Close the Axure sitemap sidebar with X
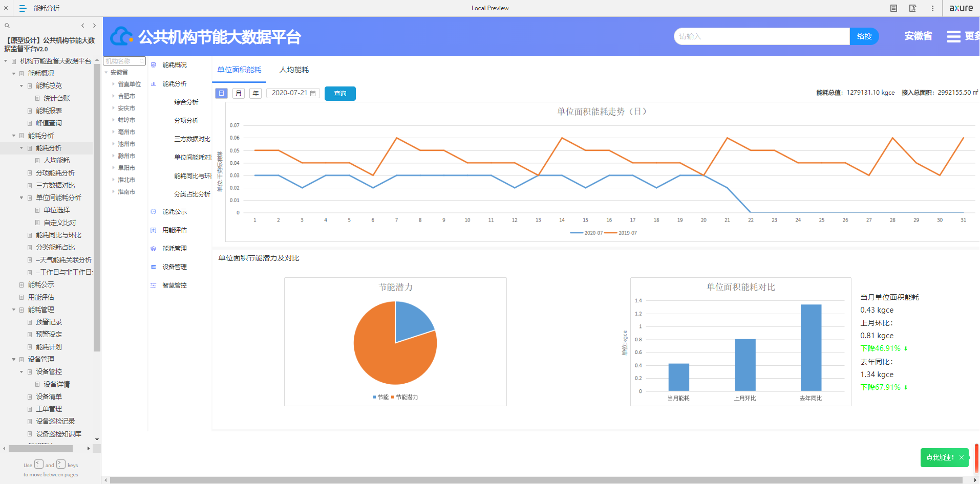Image resolution: width=980 pixels, height=484 pixels. (x=6, y=8)
